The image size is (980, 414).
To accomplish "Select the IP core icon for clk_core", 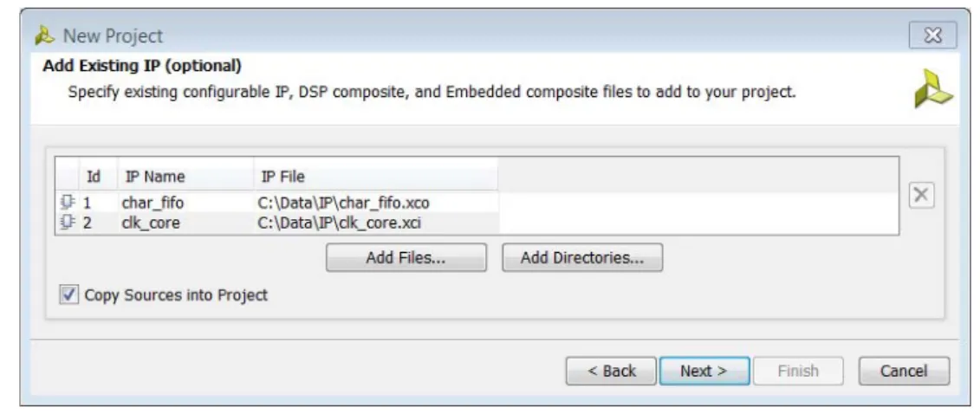I will click(67, 222).
